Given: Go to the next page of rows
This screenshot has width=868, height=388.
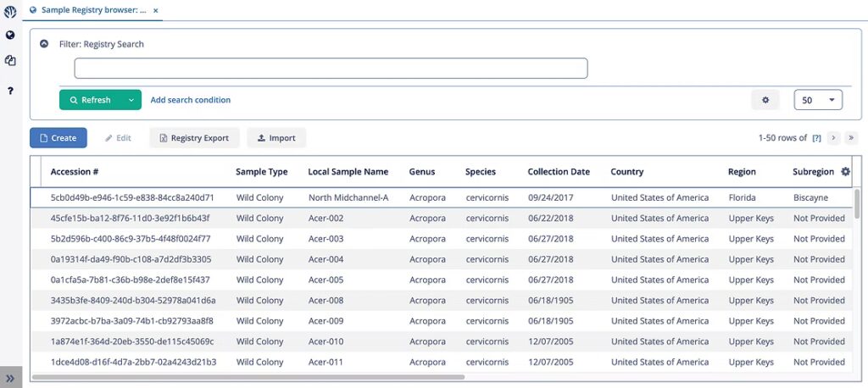Looking at the screenshot, I should click(833, 138).
